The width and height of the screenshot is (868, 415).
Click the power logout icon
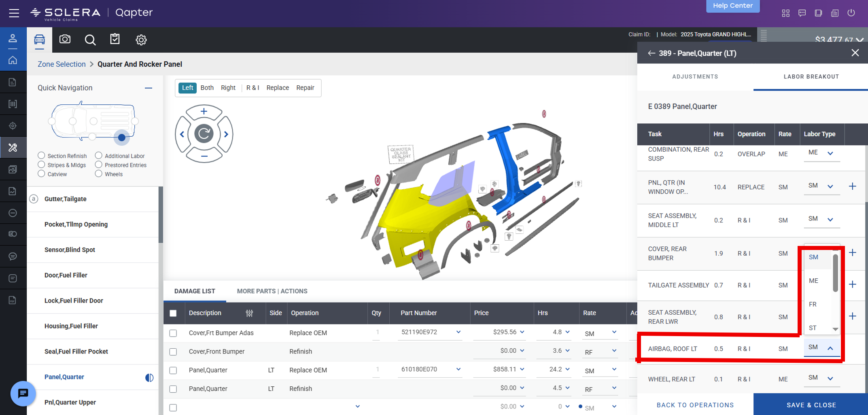pos(851,13)
